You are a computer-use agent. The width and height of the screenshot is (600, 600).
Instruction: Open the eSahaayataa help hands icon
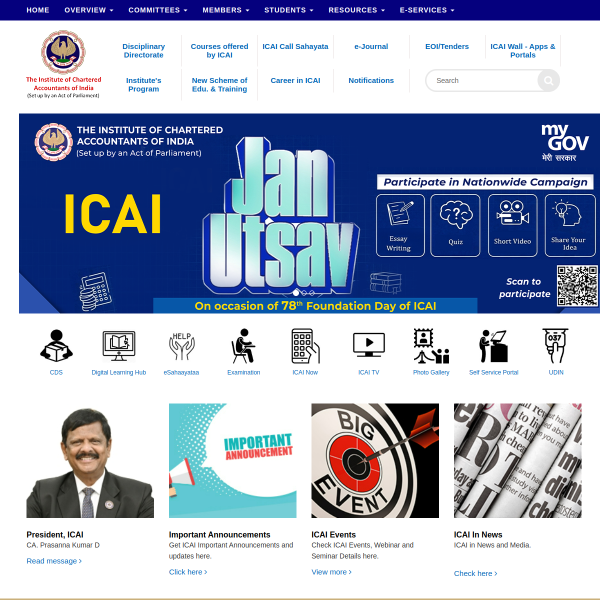(x=181, y=346)
